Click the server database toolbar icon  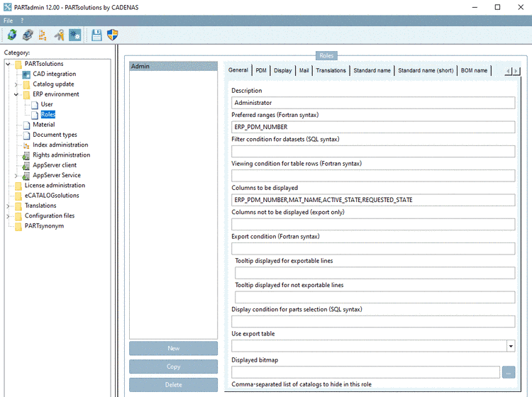(28, 35)
